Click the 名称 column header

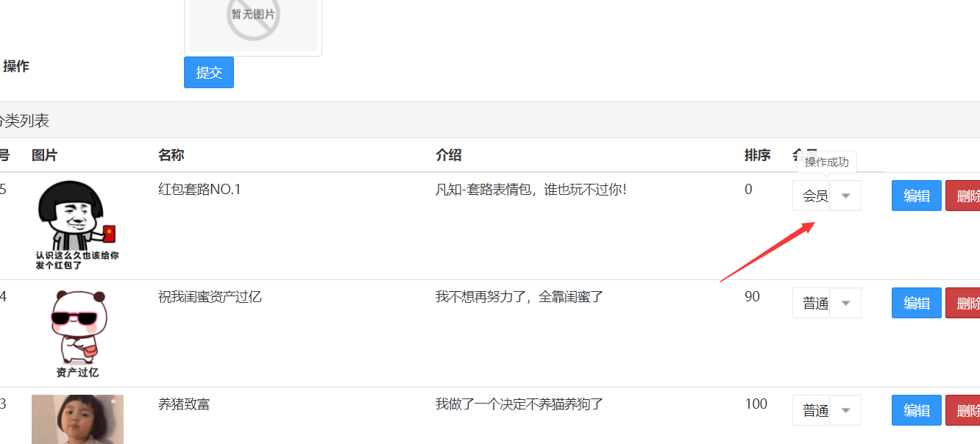171,155
